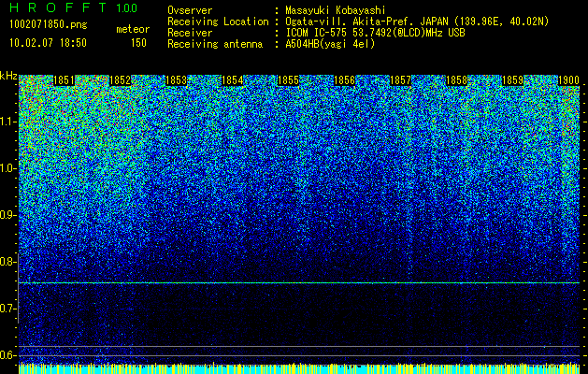Click the date stamp 10.02.07 18:50
588x374 pixels.
click(48, 43)
